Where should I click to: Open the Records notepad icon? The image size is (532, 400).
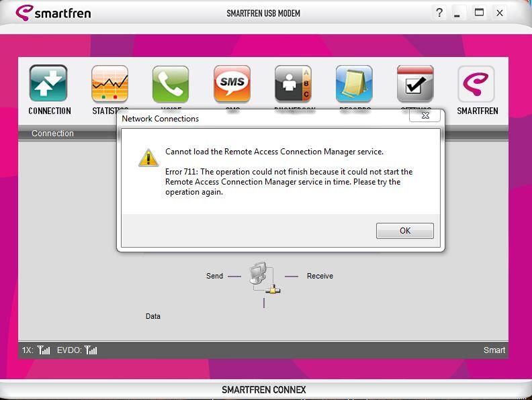pyautogui.click(x=354, y=84)
